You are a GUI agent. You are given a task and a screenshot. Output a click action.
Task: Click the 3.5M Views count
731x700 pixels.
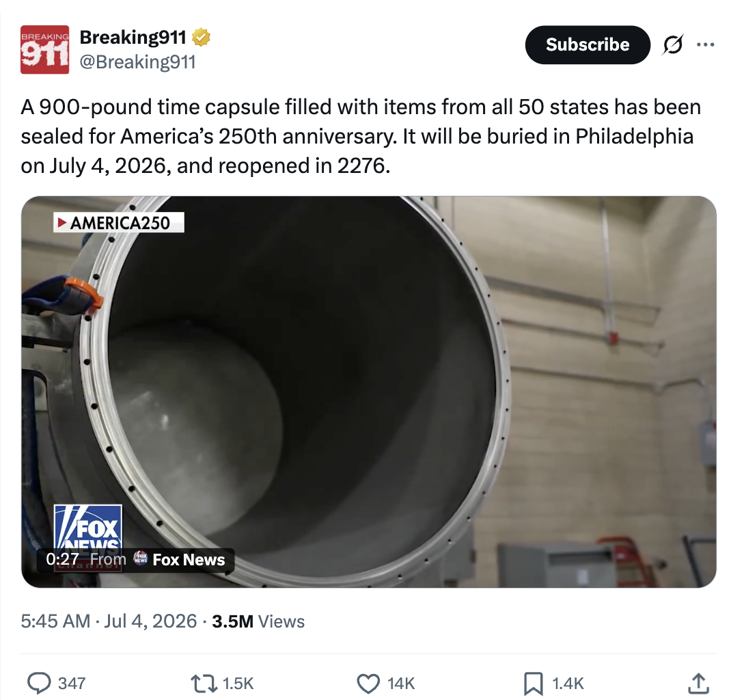click(258, 621)
